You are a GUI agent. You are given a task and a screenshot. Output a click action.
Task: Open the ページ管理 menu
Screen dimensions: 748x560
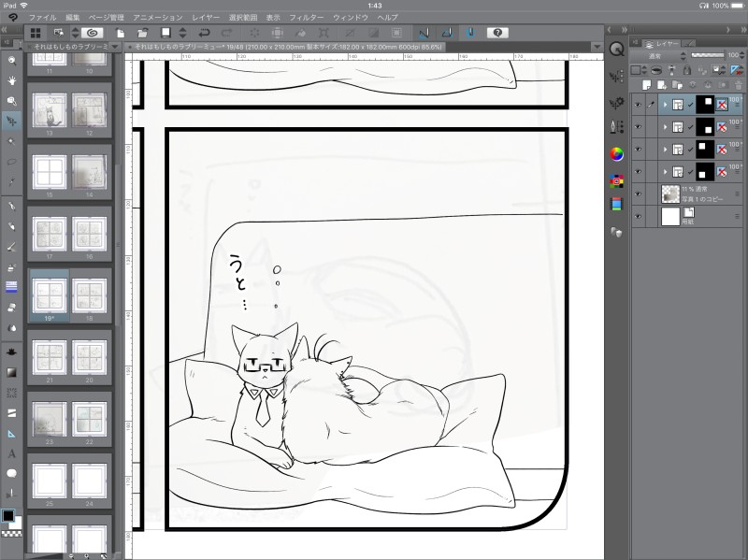(106, 17)
